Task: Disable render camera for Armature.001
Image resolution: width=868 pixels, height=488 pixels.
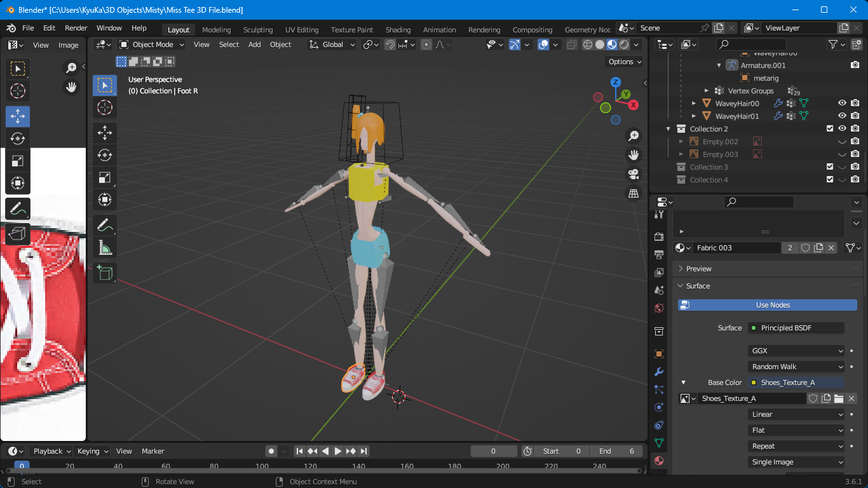Action: click(855, 65)
